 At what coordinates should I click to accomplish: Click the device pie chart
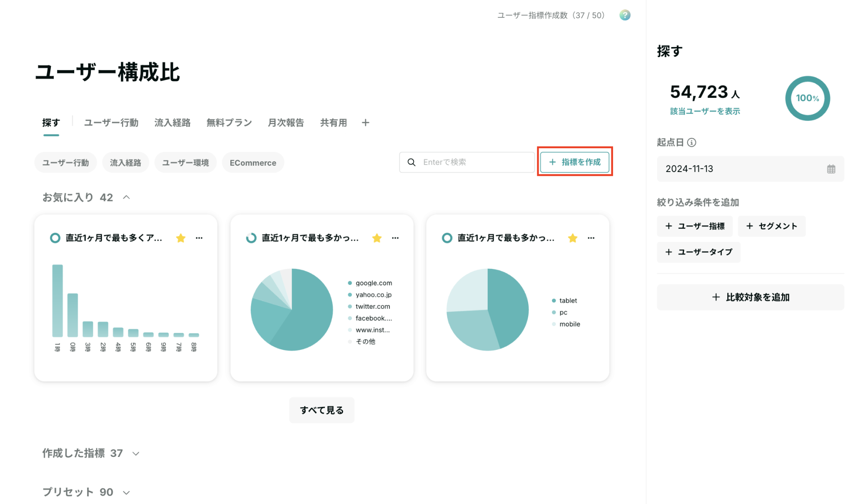pos(488,309)
